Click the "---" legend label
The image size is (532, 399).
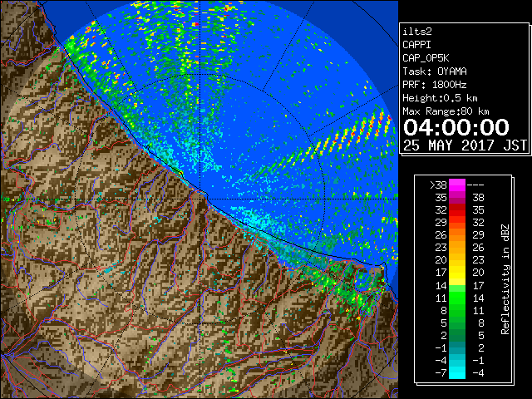[x=475, y=185]
